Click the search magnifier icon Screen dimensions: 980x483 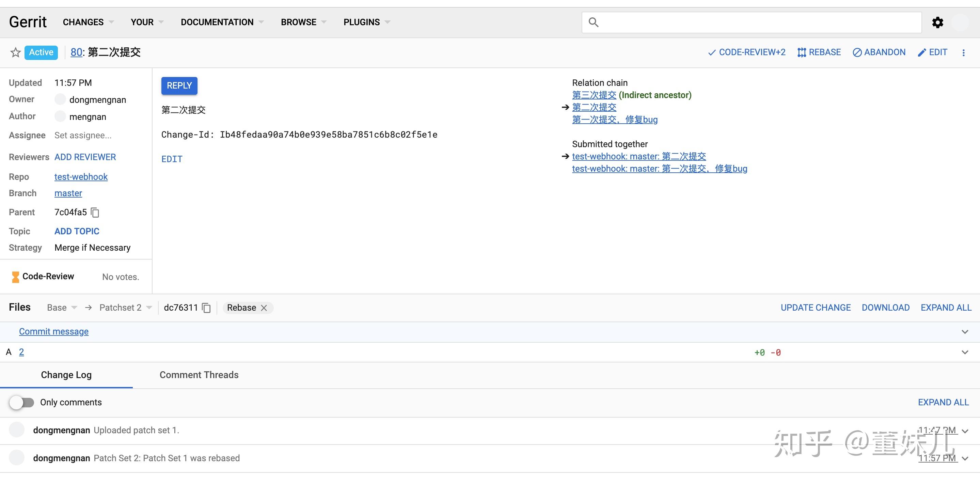(x=594, y=22)
